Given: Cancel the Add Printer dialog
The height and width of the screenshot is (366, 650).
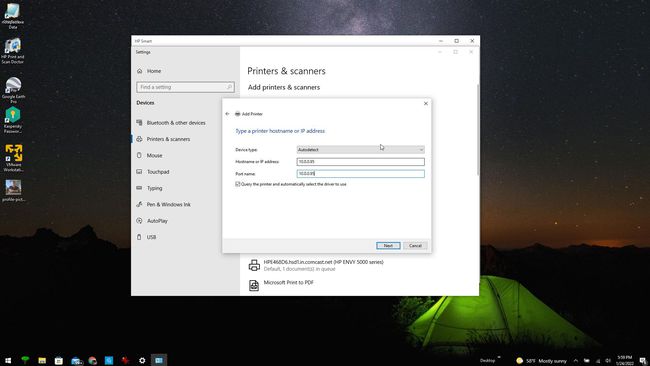Looking at the screenshot, I should (x=415, y=246).
